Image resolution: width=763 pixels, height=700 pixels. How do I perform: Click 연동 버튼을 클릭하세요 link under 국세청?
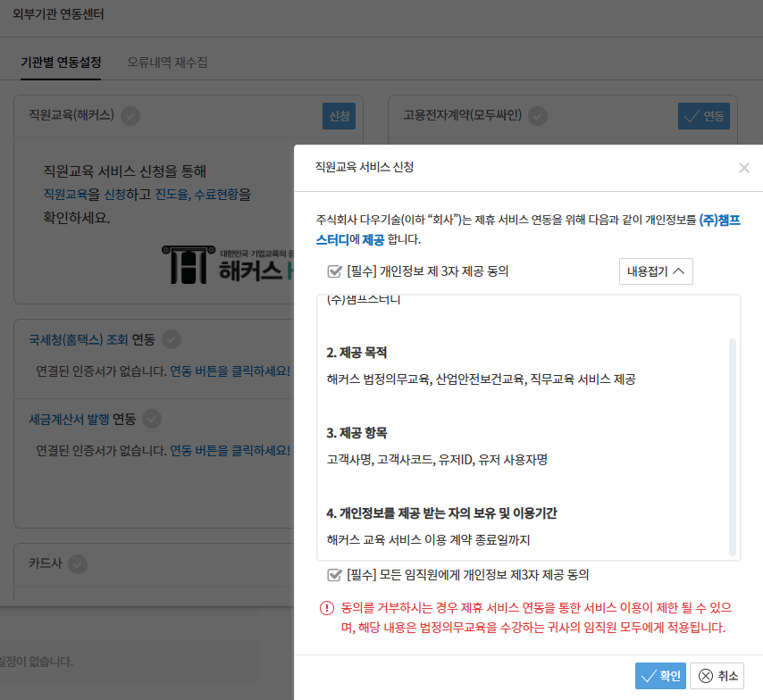point(231,371)
